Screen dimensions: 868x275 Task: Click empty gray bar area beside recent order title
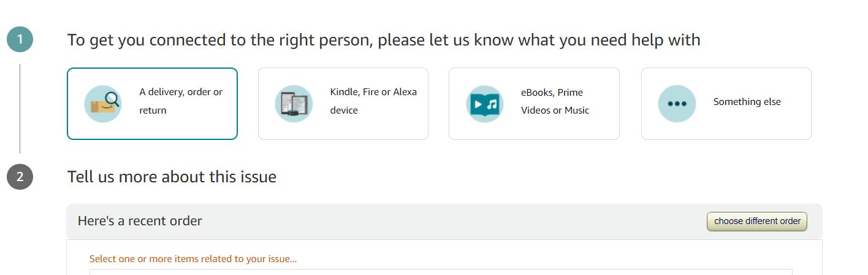pos(454,221)
